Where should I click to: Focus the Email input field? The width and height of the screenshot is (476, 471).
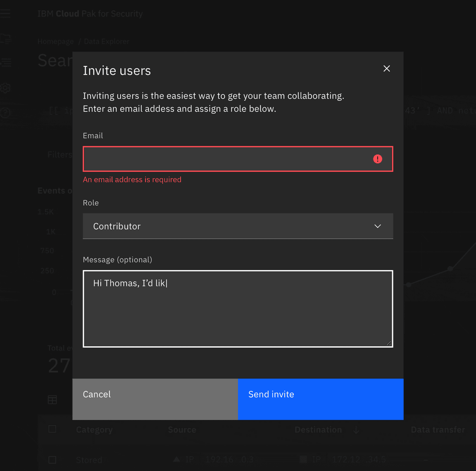click(x=227, y=159)
